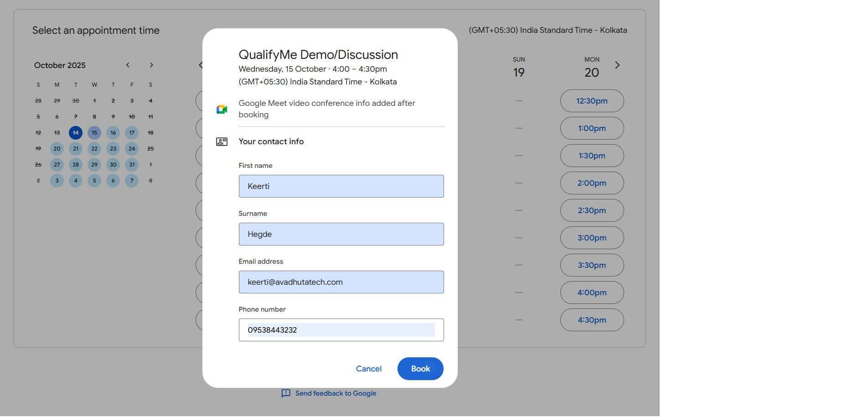Go to next month in mini calendar
Image resolution: width=868 pixels, height=418 pixels.
pos(151,65)
